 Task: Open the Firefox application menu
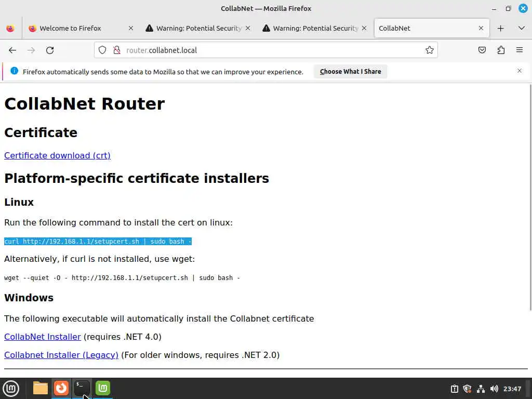(x=520, y=50)
